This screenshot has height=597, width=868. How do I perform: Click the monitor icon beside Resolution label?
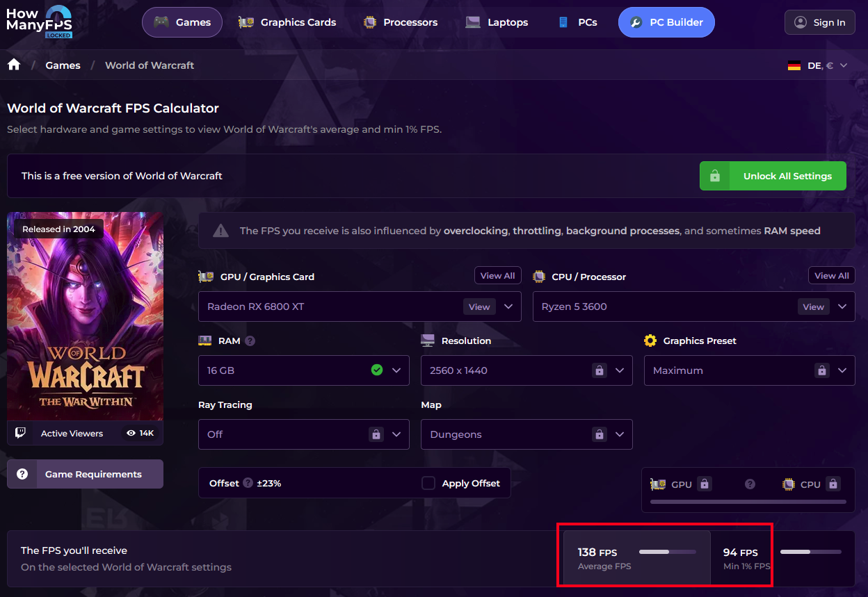coord(428,341)
